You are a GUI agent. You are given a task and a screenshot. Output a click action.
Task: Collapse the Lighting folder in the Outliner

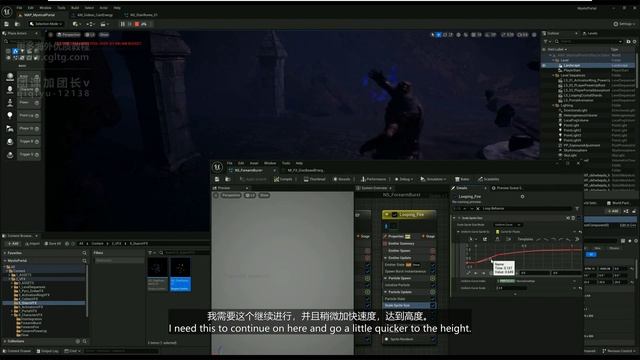coord(554,105)
